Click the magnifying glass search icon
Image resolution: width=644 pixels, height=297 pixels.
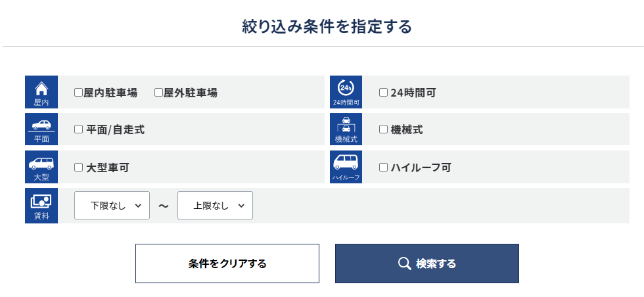coord(405,263)
